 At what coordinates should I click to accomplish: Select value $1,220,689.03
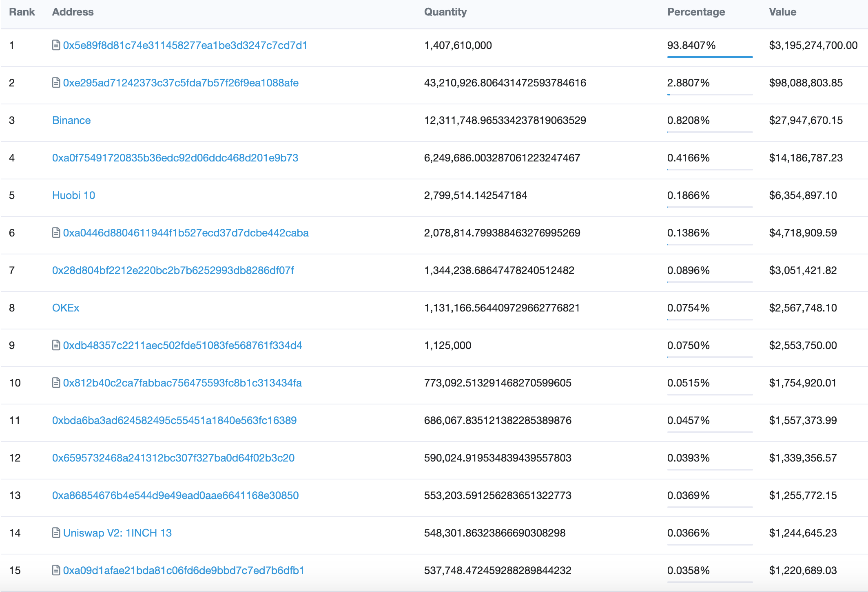coord(803,570)
